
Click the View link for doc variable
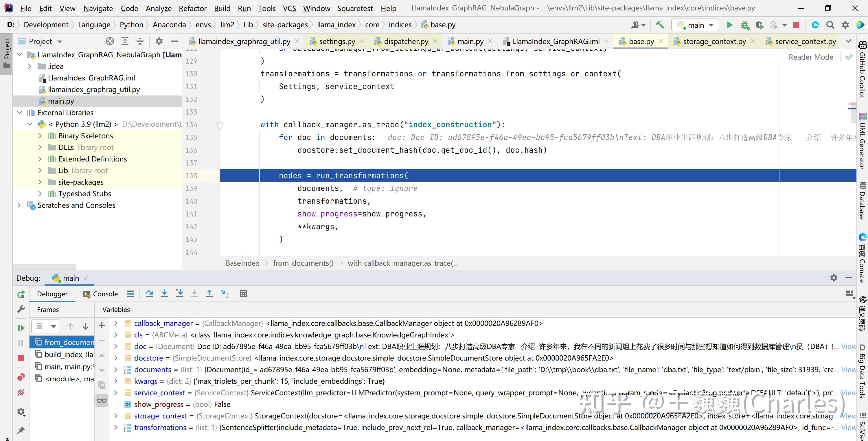click(x=848, y=346)
